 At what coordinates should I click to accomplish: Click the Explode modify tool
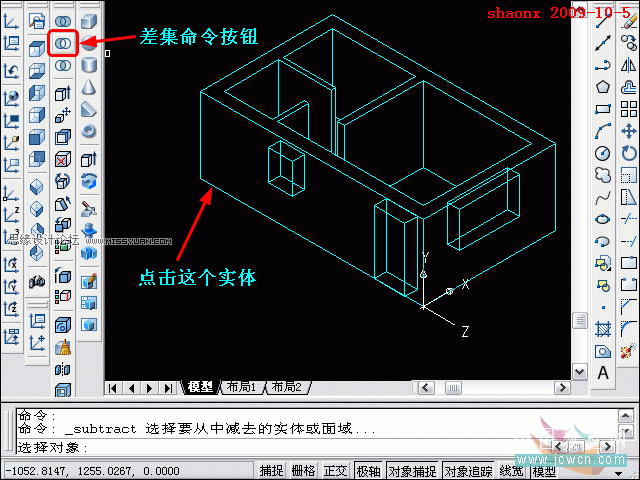(x=629, y=351)
